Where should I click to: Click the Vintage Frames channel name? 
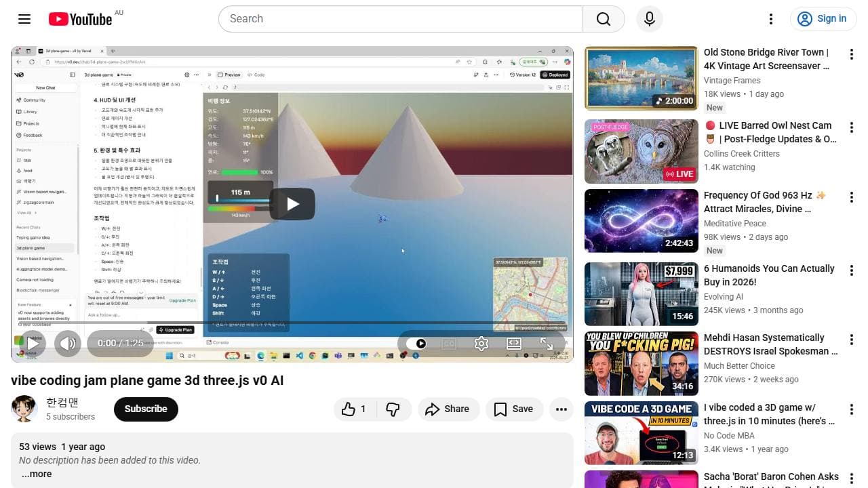coord(732,80)
